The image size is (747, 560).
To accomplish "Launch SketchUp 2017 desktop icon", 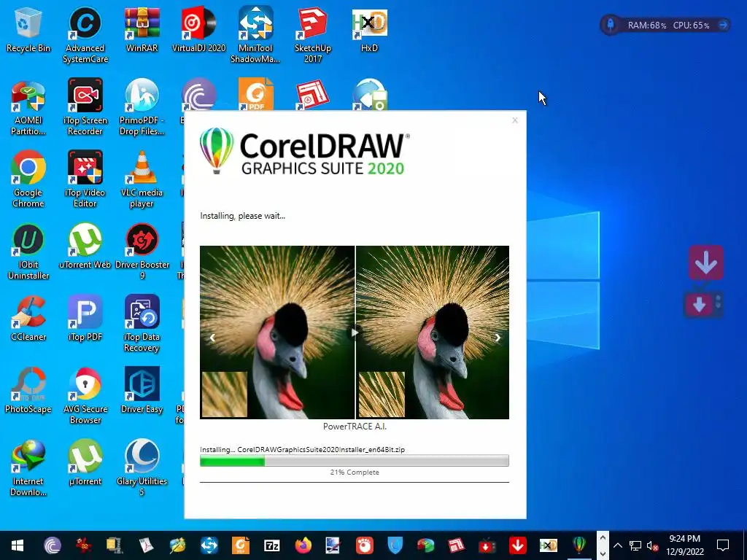I will (312, 35).
